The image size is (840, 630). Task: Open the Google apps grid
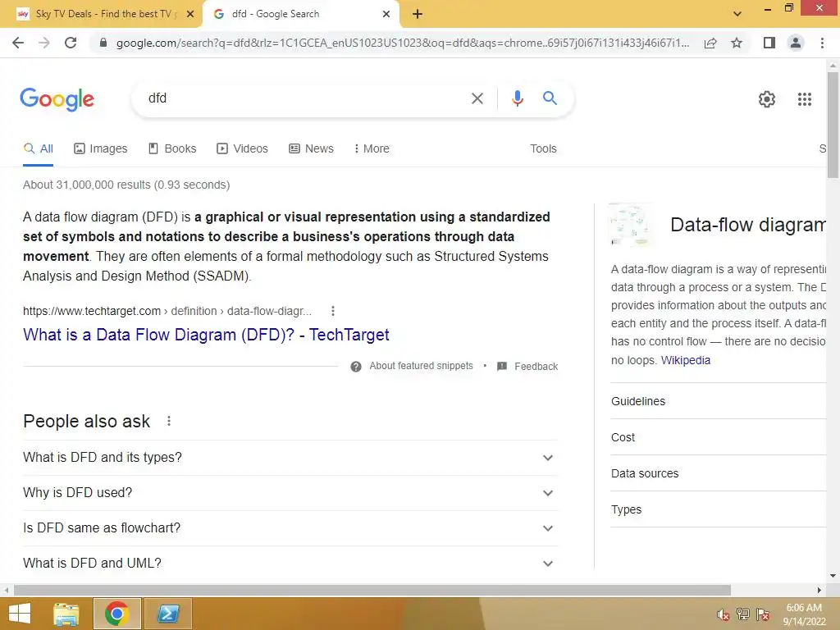pos(804,99)
